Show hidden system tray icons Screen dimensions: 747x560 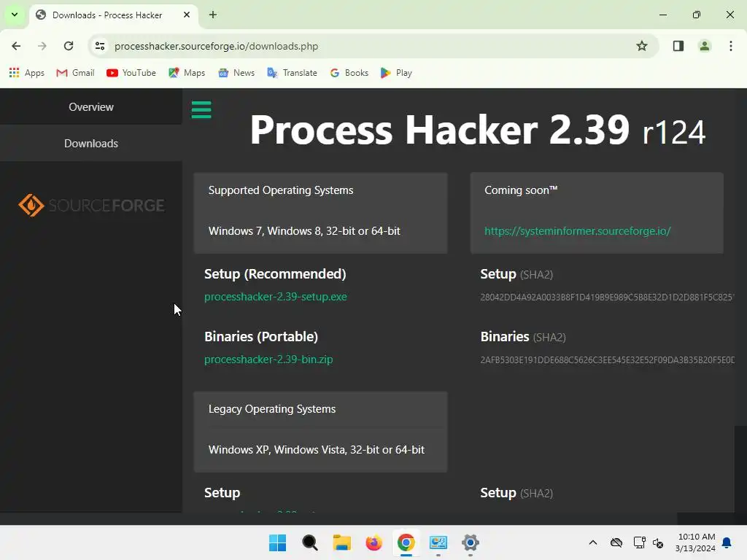pyautogui.click(x=592, y=542)
